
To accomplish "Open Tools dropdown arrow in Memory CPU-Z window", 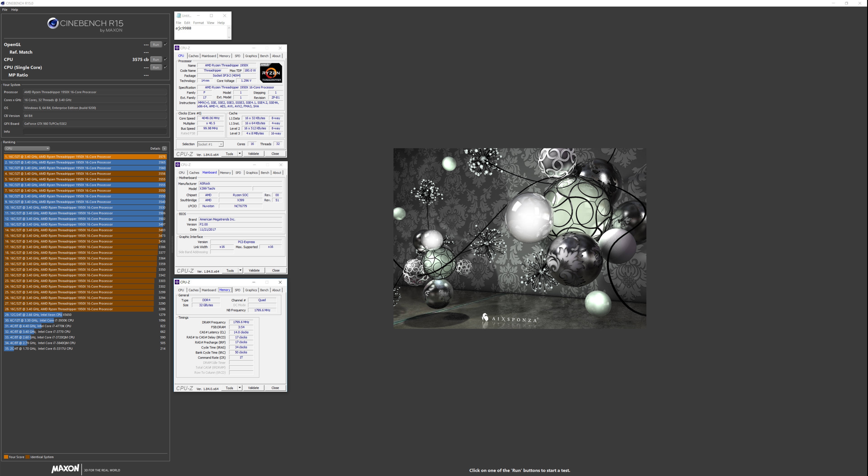I will (x=240, y=388).
